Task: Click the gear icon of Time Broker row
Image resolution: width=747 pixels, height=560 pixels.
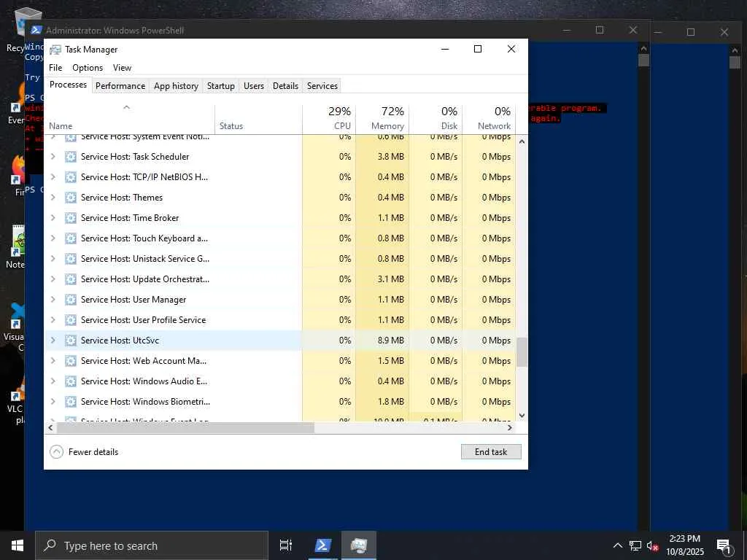Action: tap(71, 218)
